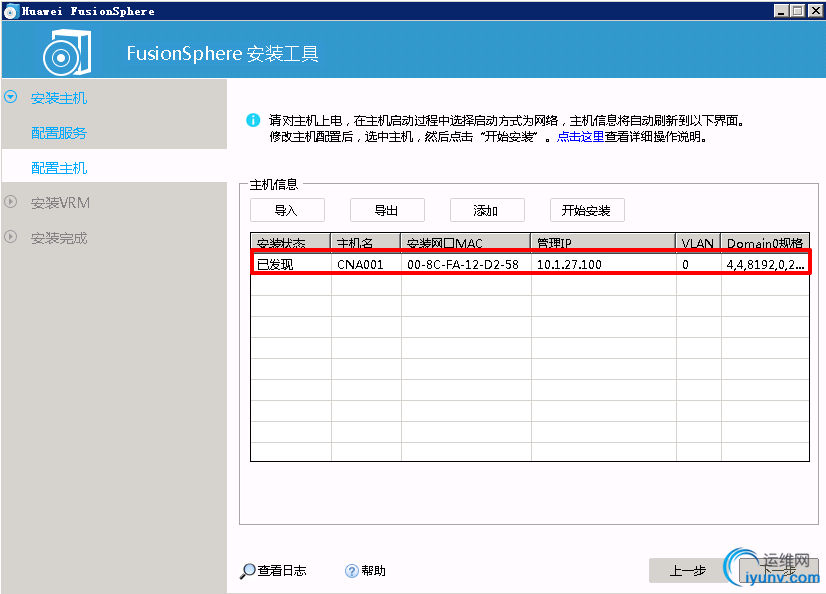This screenshot has width=826, height=594.
Task: Sort by 主机名 column header
Action: pyautogui.click(x=366, y=241)
